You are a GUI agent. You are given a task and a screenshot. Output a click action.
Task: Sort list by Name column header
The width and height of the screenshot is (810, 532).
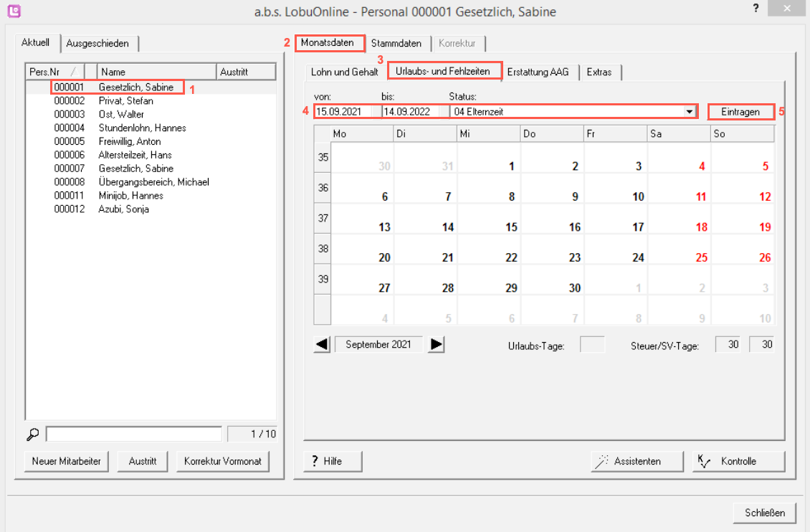tap(156, 72)
